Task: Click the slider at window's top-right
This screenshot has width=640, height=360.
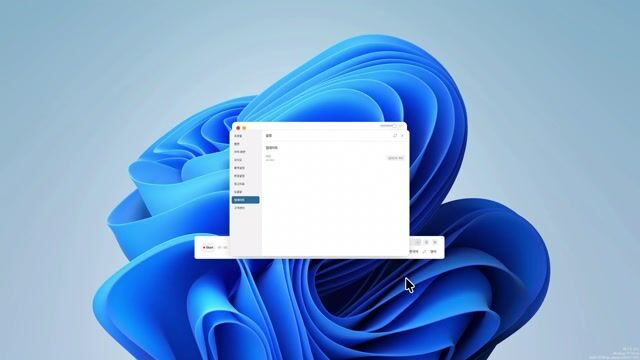Action: 388,126
